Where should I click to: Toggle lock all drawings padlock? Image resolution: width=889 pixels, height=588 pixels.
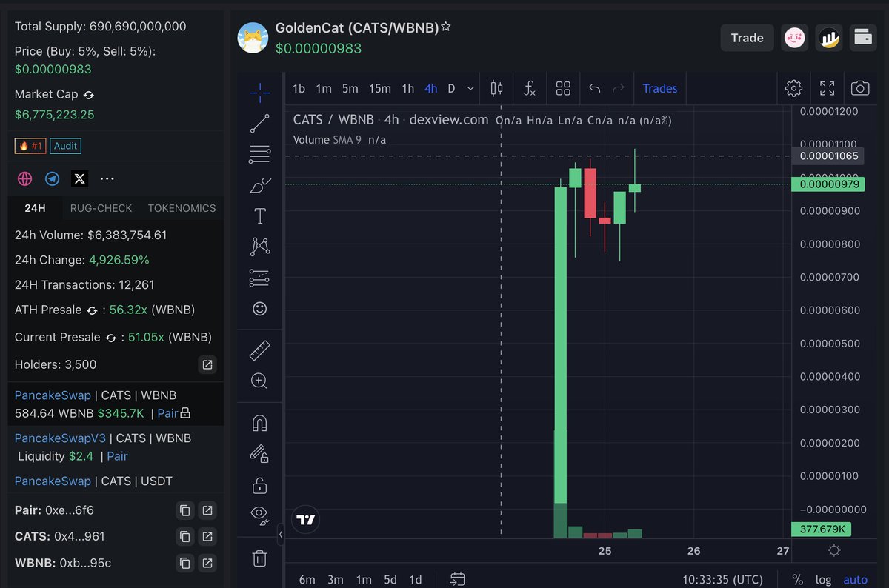260,485
